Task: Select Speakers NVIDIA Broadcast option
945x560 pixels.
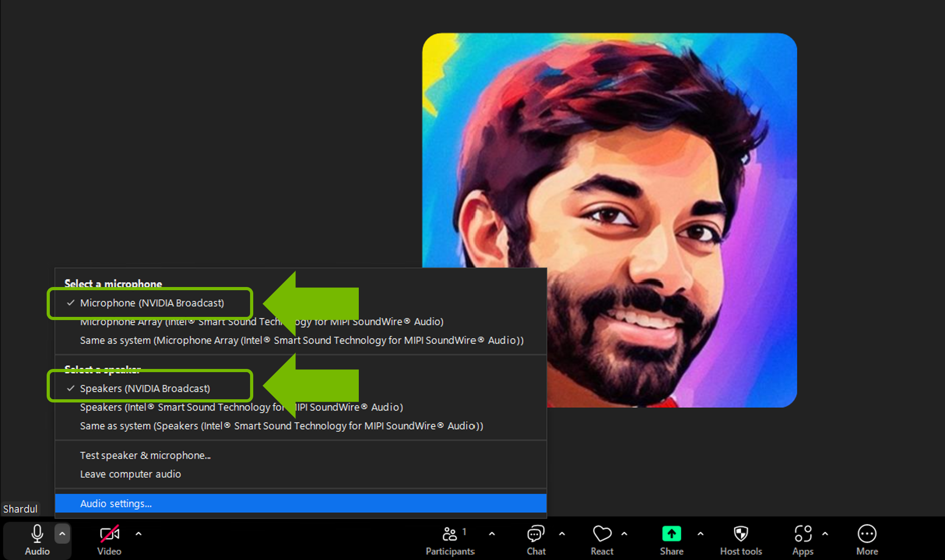Action: (x=145, y=388)
